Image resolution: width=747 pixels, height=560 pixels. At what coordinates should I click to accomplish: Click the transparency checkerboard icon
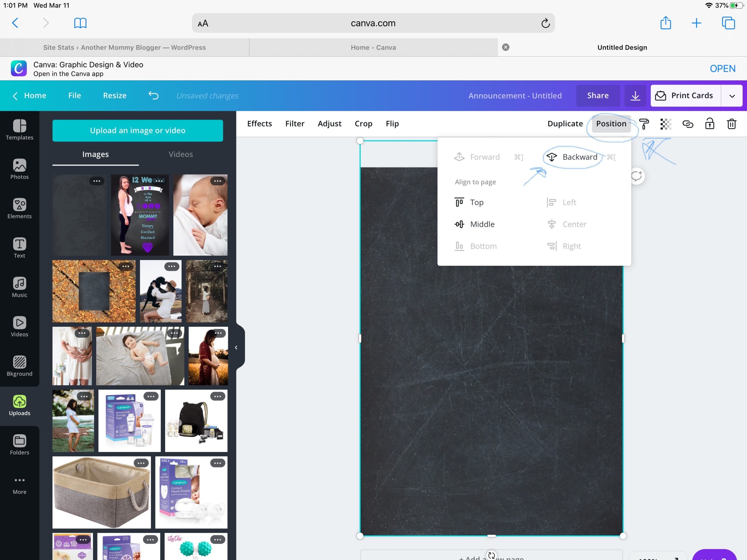666,124
